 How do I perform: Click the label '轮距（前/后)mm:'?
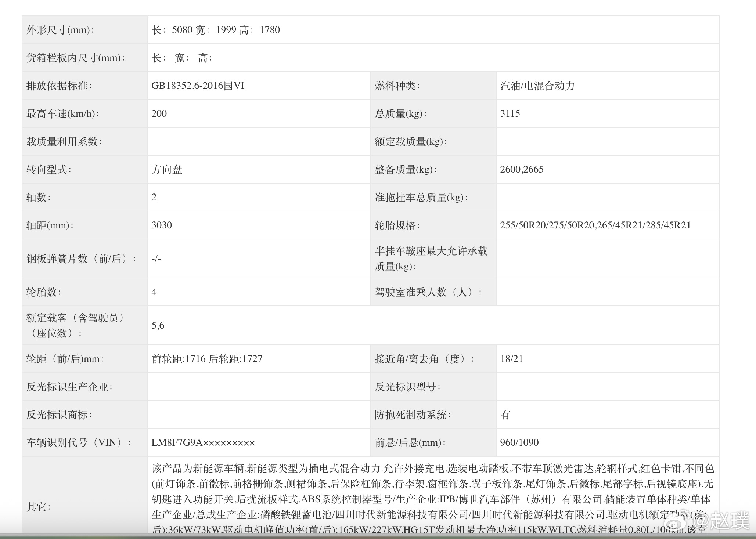click(x=65, y=359)
